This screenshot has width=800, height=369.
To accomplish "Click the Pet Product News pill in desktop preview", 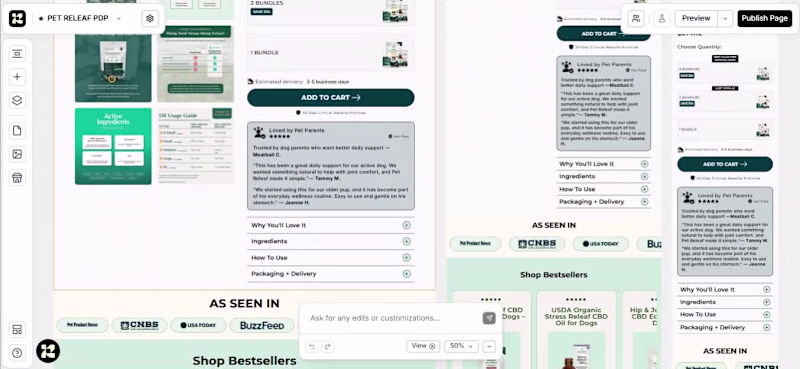I will pos(82,325).
